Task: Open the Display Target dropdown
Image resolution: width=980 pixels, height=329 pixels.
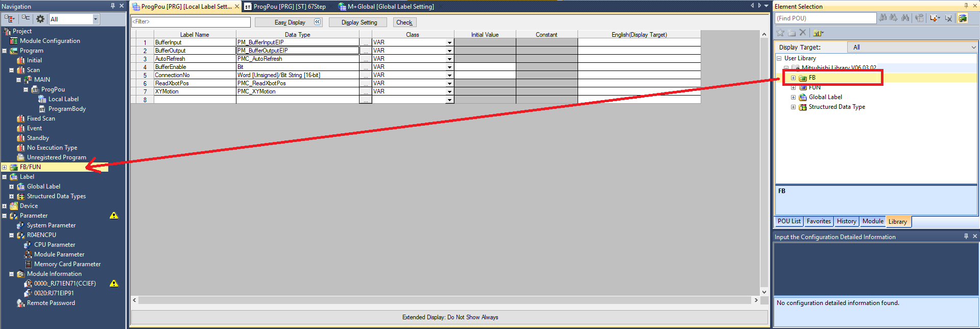Action: (x=912, y=47)
